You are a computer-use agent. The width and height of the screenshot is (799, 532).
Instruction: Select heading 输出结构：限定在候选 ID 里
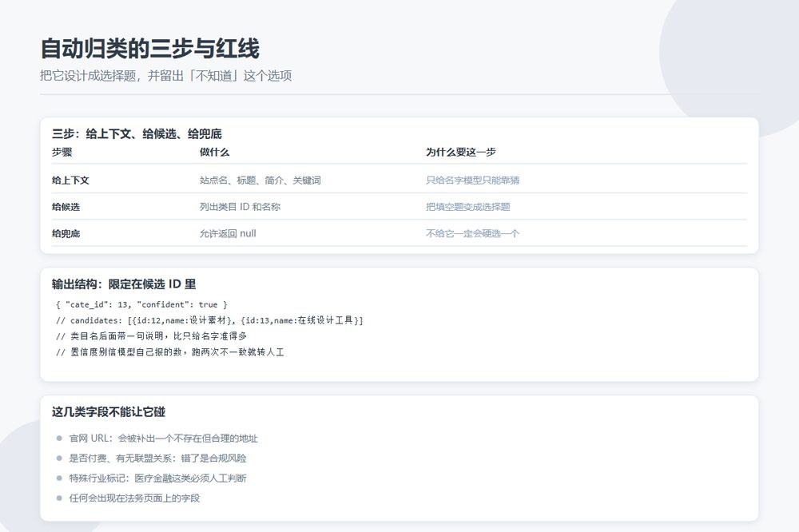click(124, 284)
